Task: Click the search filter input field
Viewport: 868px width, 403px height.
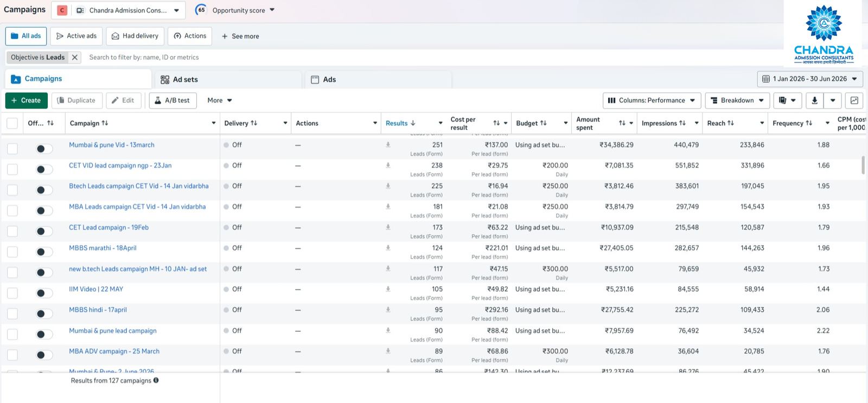Action: [x=434, y=57]
